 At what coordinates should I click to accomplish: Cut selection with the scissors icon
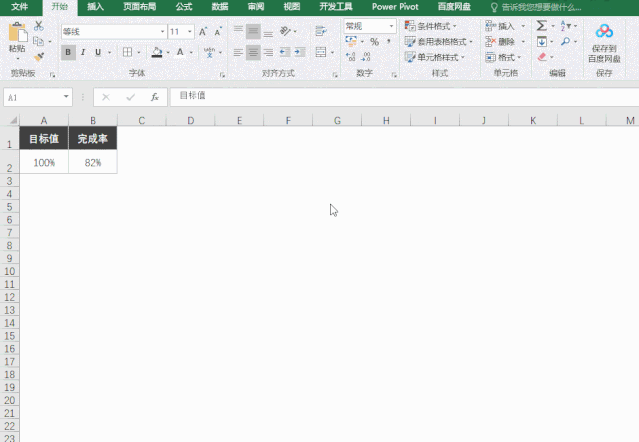tap(39, 26)
